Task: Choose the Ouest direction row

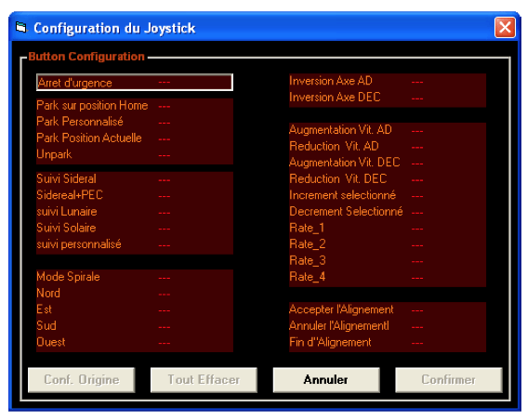Action: tap(135, 343)
